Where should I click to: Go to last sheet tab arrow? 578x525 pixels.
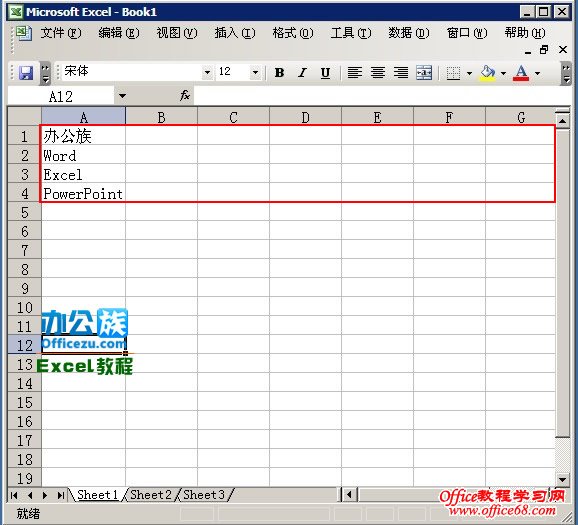tap(60, 495)
